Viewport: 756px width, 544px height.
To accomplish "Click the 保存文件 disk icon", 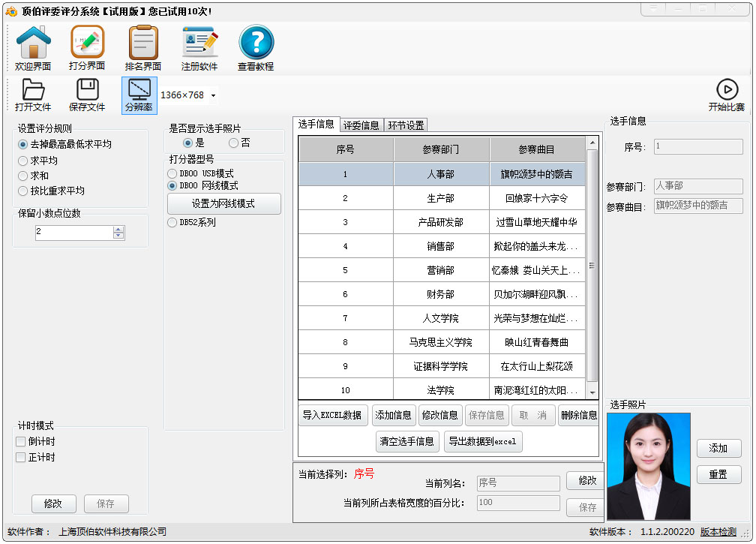I will (87, 95).
